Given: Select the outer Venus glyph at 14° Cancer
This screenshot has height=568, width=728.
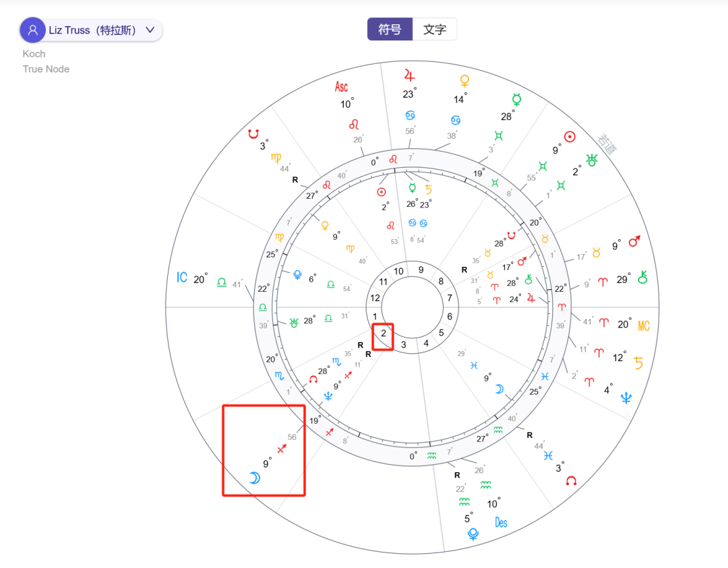Looking at the screenshot, I should (x=464, y=81).
